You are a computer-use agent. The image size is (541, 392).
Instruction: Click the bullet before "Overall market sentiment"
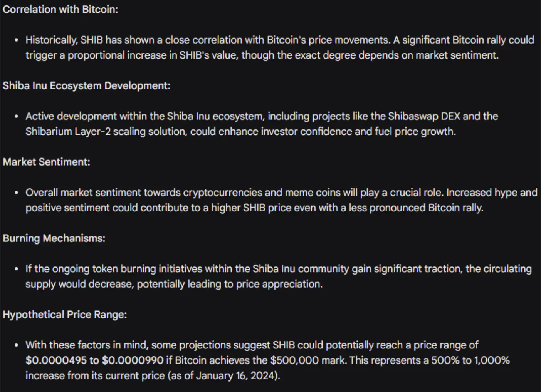click(x=16, y=193)
